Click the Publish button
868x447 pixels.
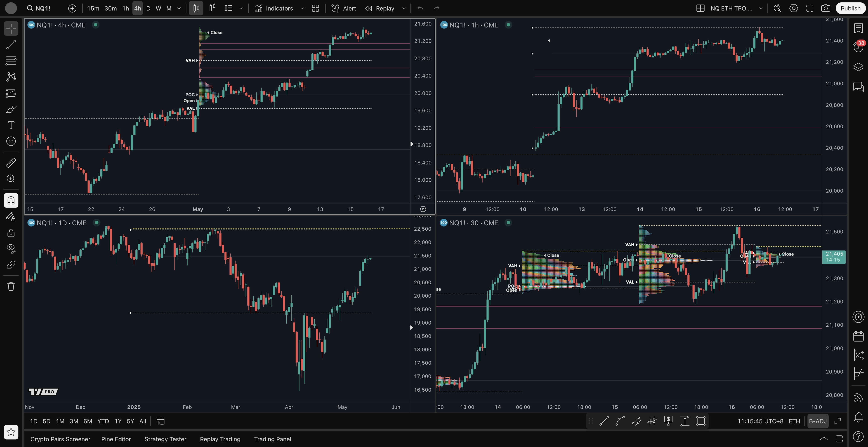click(850, 8)
